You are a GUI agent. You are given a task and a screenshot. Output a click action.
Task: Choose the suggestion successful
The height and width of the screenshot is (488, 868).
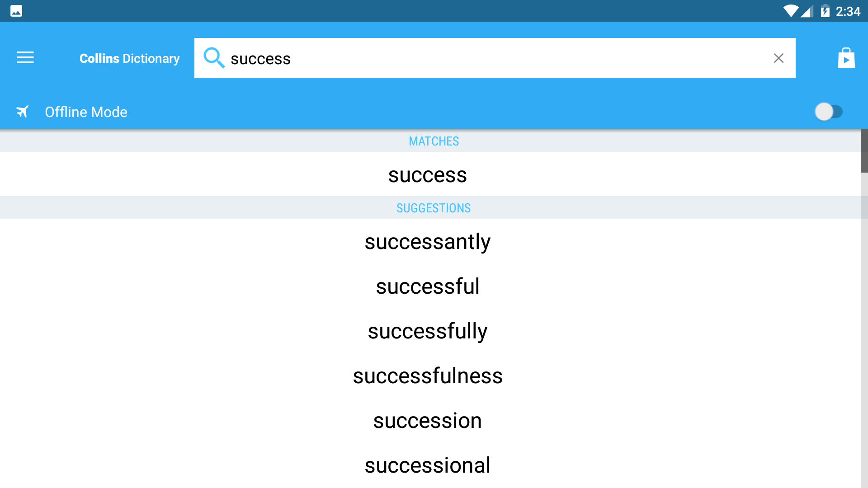(430, 286)
